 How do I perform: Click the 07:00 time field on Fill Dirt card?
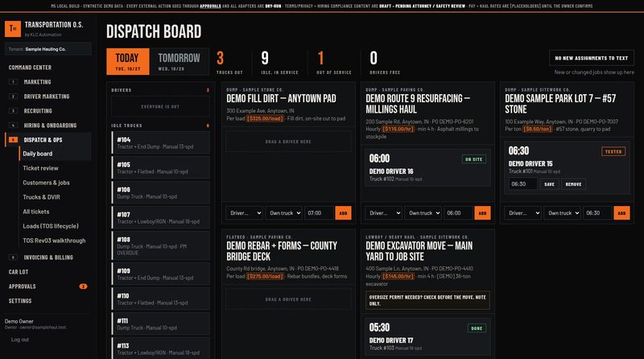[x=319, y=213]
